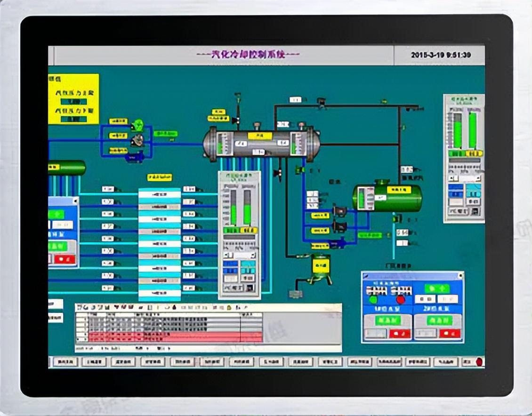Toggle the green indicator light in control popup
532x416 pixels.
point(373,300)
